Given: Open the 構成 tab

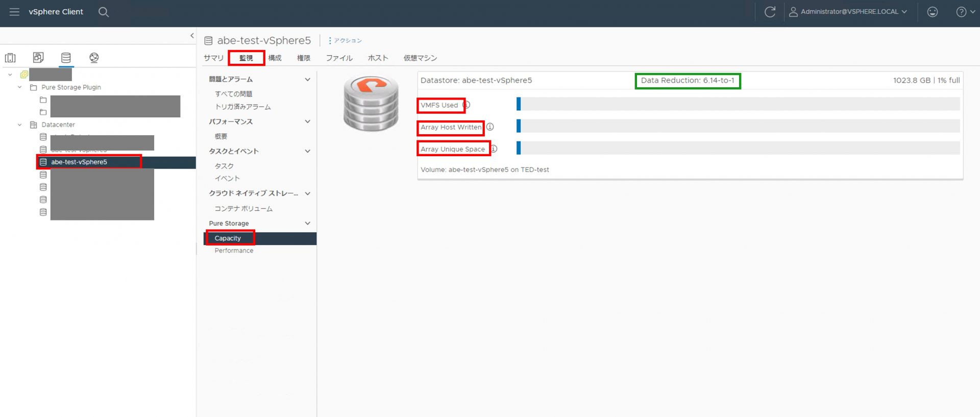Looking at the screenshot, I should click(275, 58).
